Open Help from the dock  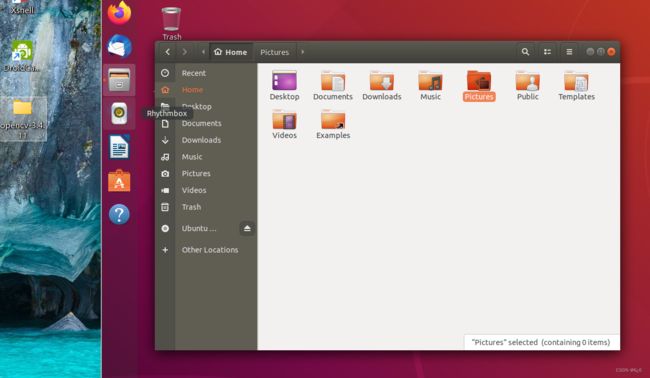click(119, 214)
